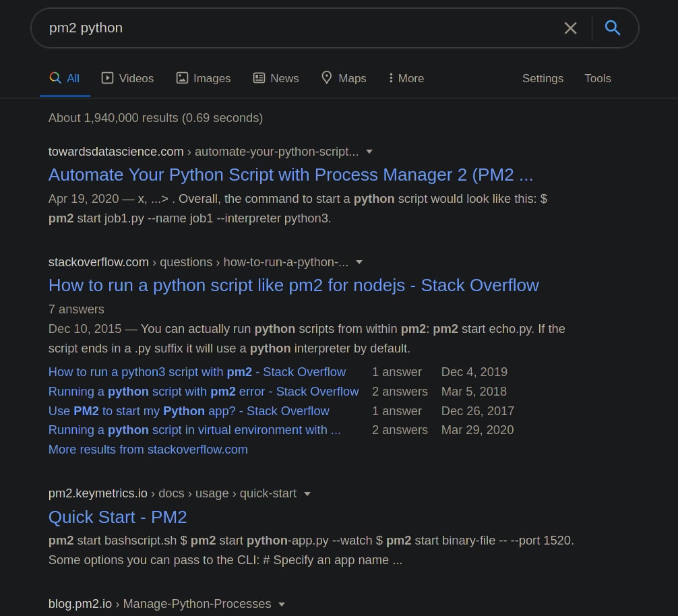Open More results from stackoverflow.com
Image resolution: width=678 pixels, height=616 pixels.
coord(148,449)
